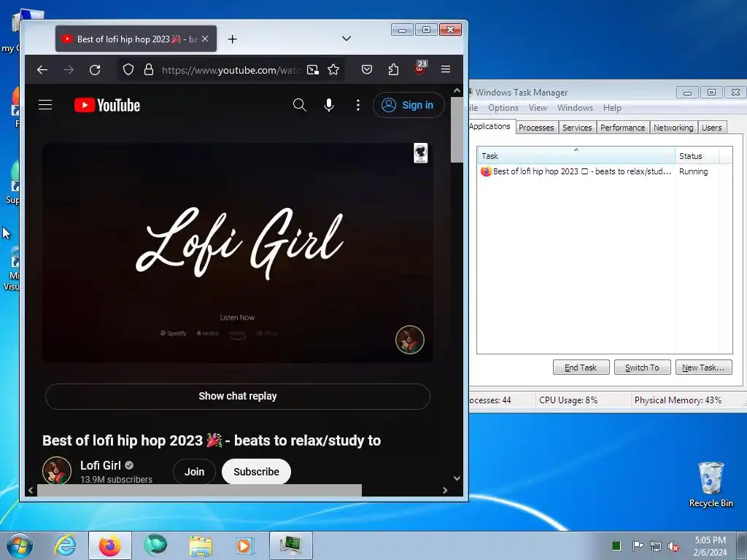Click horizontal scrollbar thumb in Firefox

pos(199,490)
